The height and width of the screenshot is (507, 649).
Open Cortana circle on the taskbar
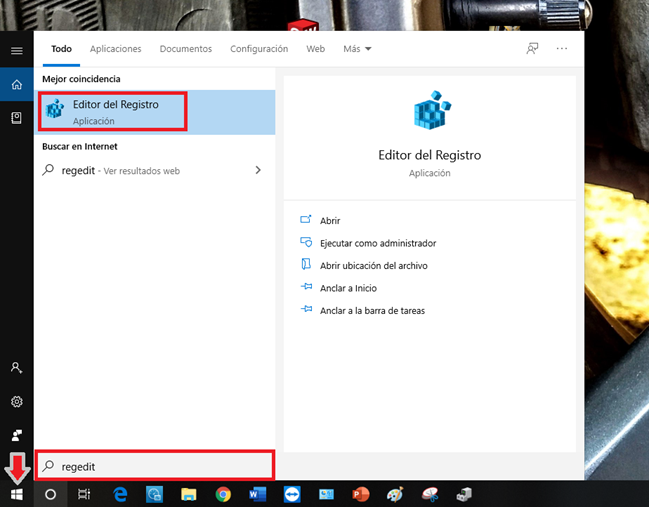[50, 494]
